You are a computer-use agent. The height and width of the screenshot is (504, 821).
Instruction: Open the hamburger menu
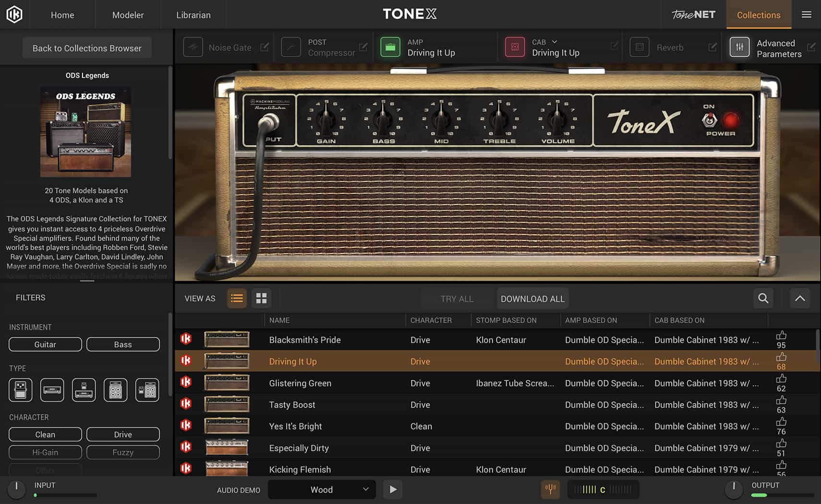pyautogui.click(x=807, y=14)
